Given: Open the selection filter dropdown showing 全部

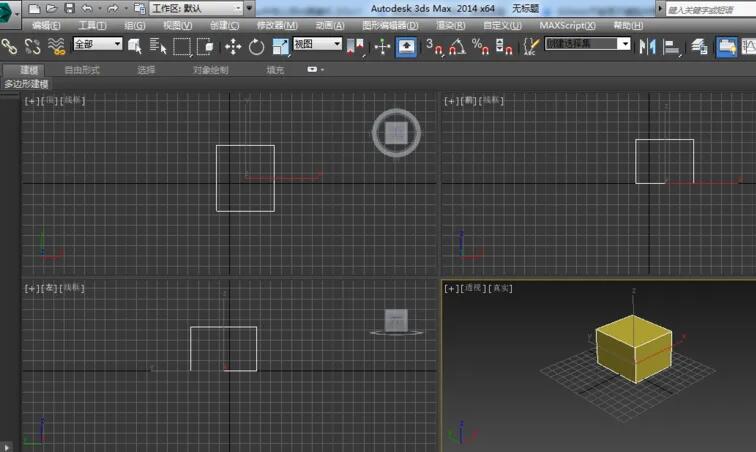Looking at the screenshot, I should (97, 44).
